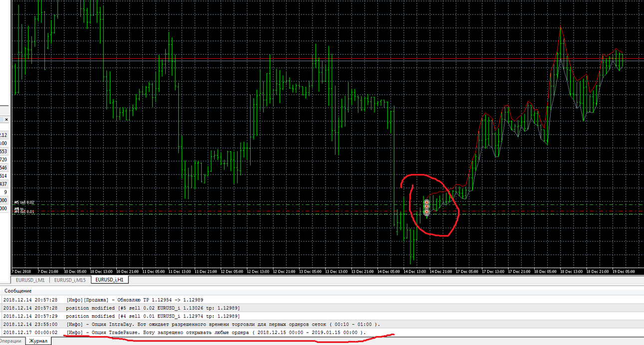Viewport: 644px width, 345px height.
Task: Click '10 Dec 05:00' on time axis
Action: pyautogui.click(x=76, y=272)
